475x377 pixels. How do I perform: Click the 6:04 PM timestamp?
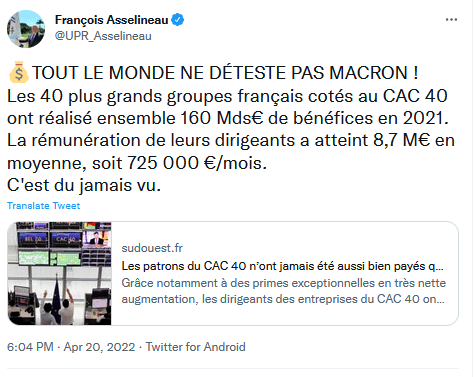point(30,347)
